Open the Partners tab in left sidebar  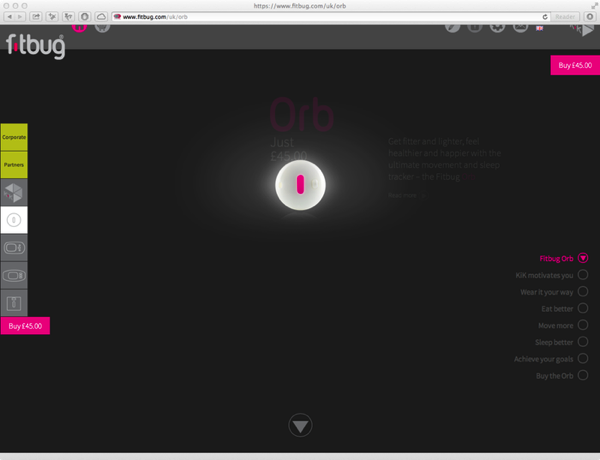(14, 165)
